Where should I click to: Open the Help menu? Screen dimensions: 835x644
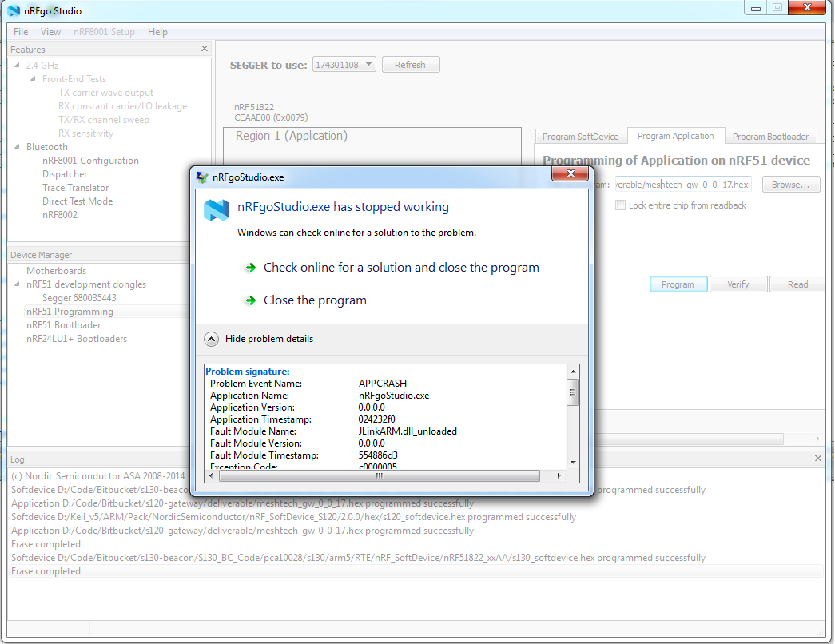[x=157, y=32]
